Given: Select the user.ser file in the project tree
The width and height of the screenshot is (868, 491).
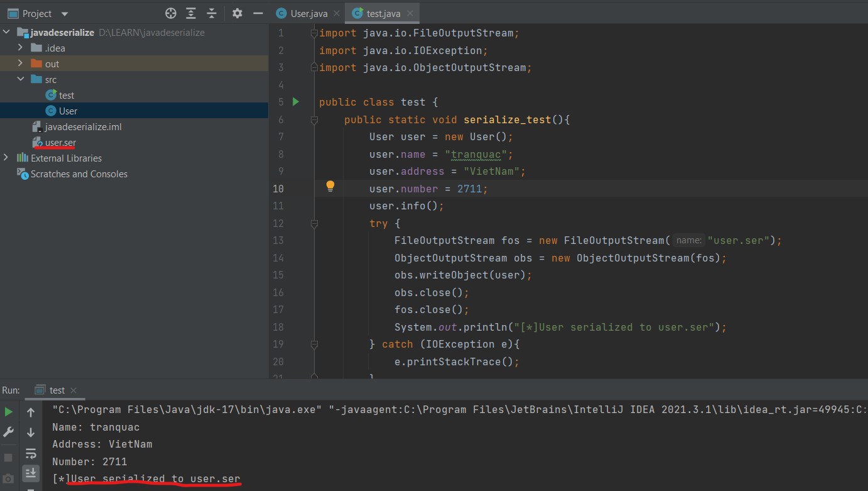Looking at the screenshot, I should click(60, 142).
